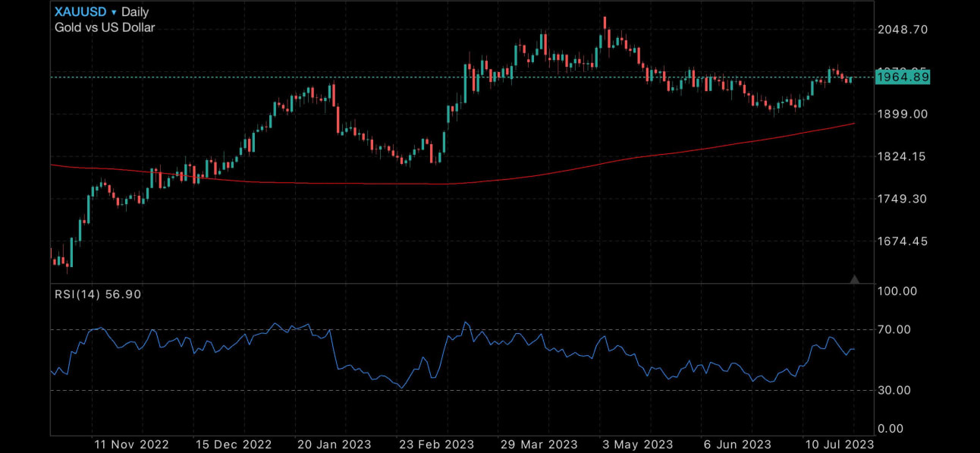Click the RSI 100.00 scale label

point(897,291)
